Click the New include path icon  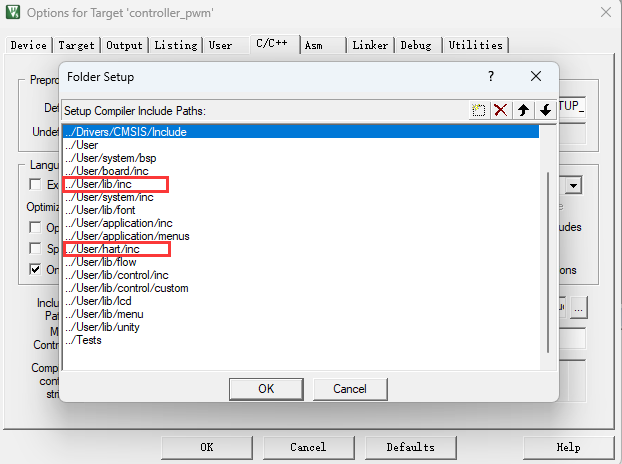point(479,110)
